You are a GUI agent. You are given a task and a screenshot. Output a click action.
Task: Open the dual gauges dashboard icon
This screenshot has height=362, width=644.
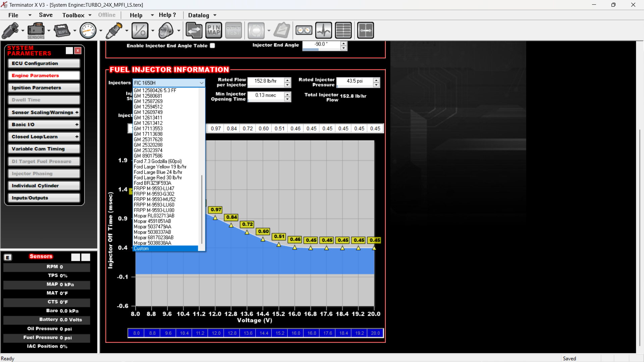point(304,31)
